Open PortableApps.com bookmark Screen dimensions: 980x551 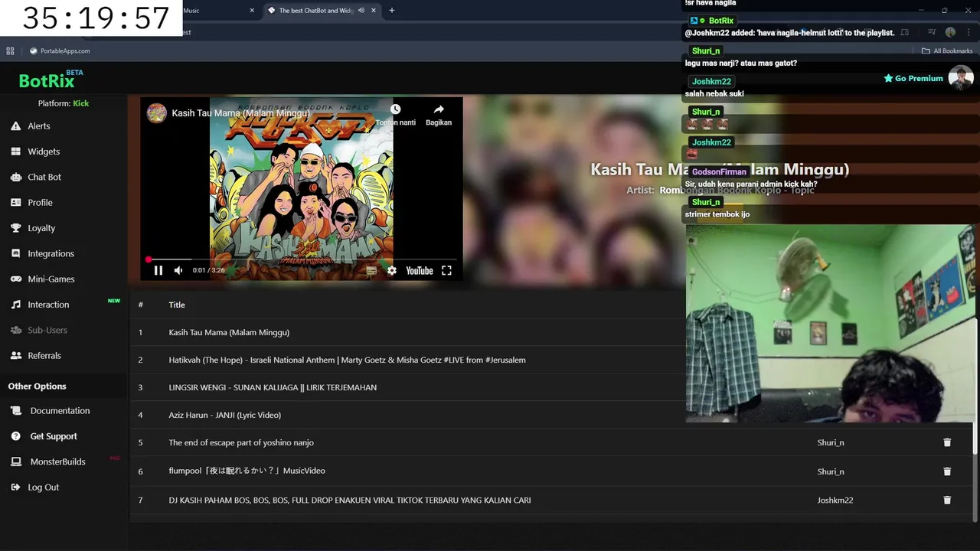pyautogui.click(x=60, y=51)
